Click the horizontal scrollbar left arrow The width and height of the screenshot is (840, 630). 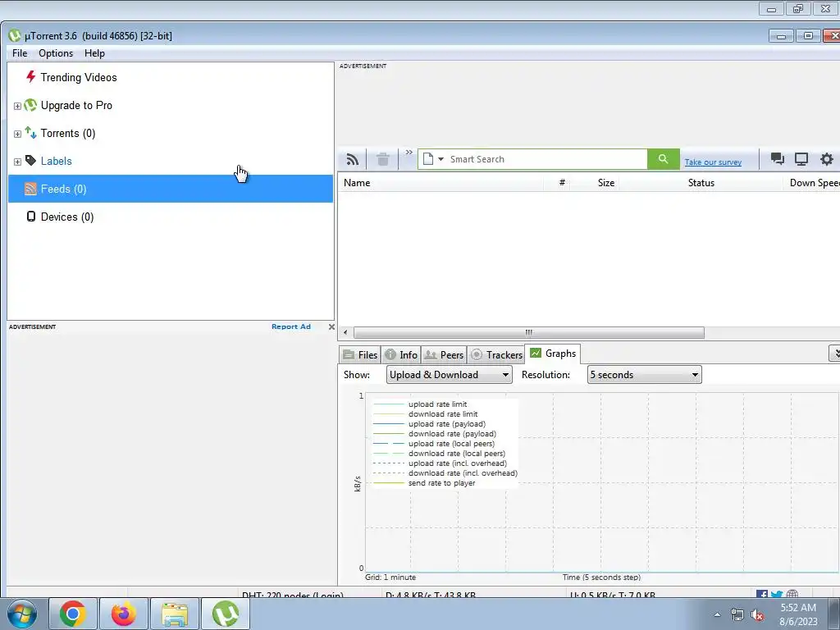345,333
